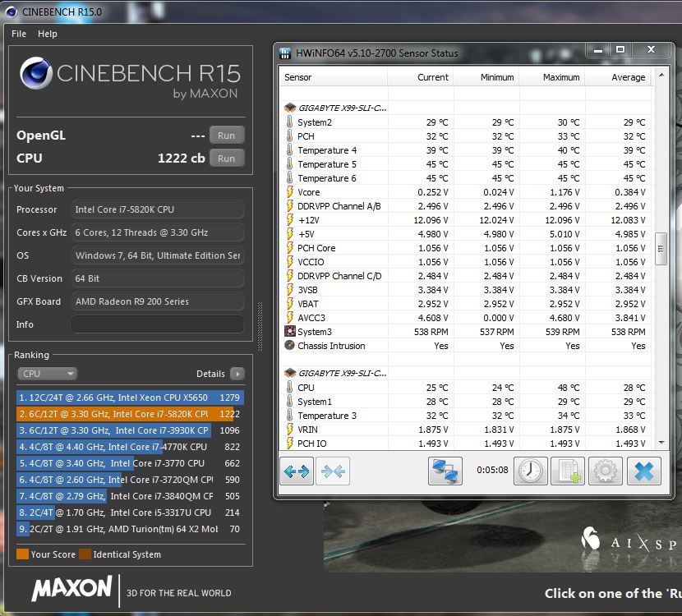Run the OpenGL benchmark
The width and height of the screenshot is (682, 616).
pyautogui.click(x=227, y=136)
